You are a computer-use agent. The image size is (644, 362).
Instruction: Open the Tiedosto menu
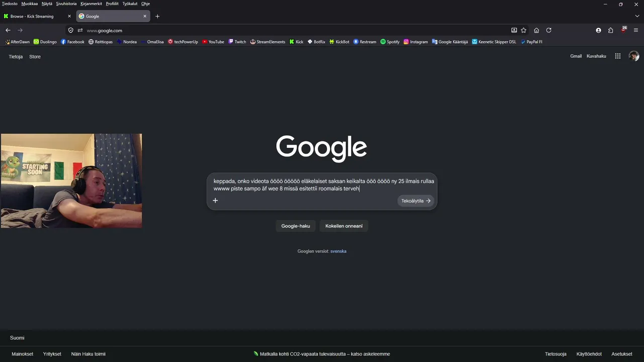click(x=10, y=4)
